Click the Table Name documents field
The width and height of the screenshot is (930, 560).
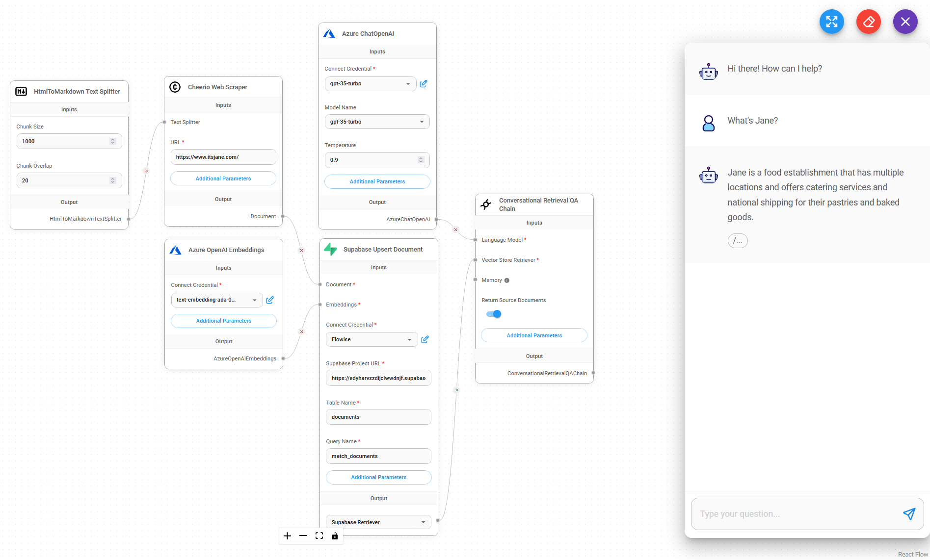point(378,417)
